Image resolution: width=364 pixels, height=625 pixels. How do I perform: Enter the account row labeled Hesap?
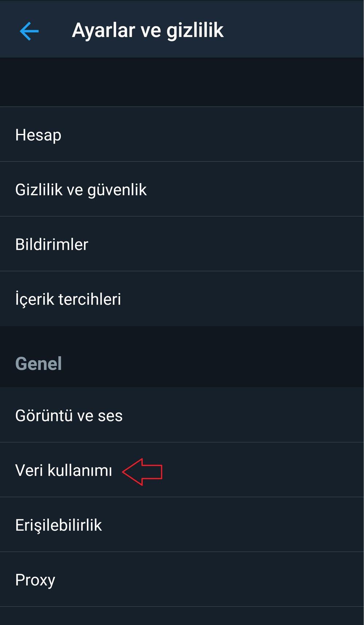point(38,135)
